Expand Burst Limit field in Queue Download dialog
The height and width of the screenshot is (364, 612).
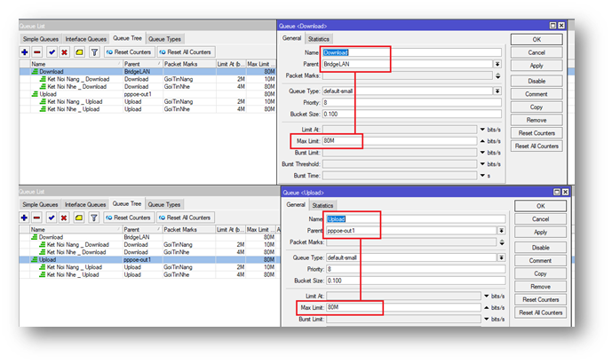click(482, 153)
